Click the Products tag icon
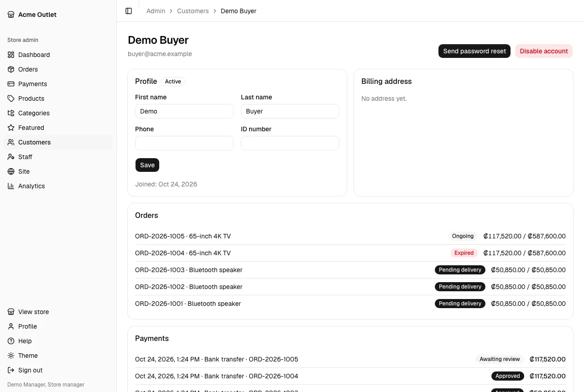This screenshot has height=392, width=584. pos(11,98)
